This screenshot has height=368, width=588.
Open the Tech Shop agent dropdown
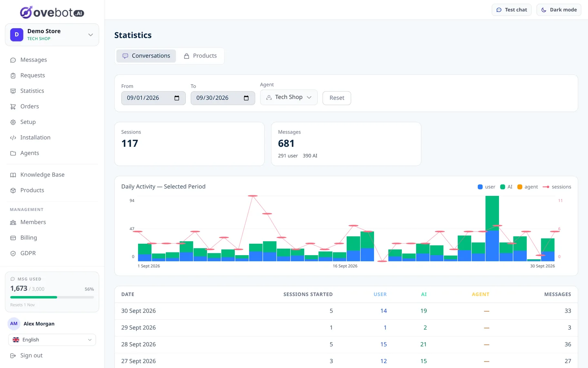pos(289,97)
